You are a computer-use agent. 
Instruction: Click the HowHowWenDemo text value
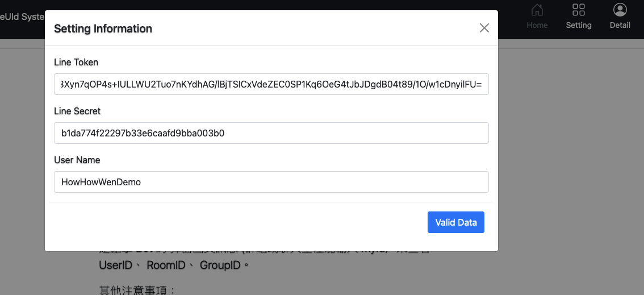[x=101, y=182]
